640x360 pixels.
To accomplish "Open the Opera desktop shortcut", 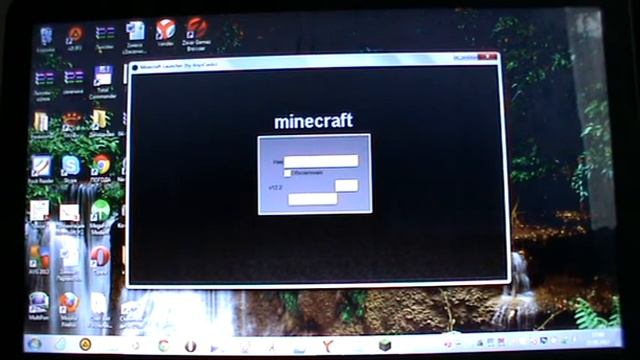I will [100, 260].
